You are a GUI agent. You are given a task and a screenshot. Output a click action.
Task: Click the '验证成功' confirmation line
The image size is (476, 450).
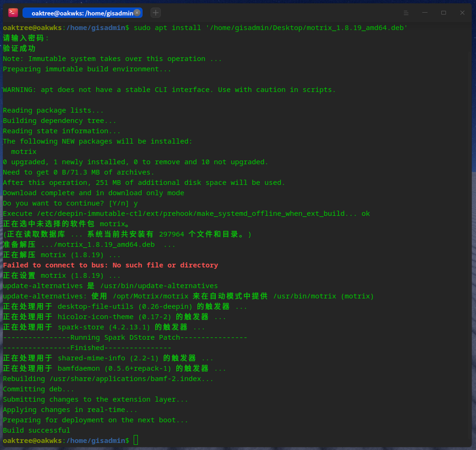[x=19, y=48]
